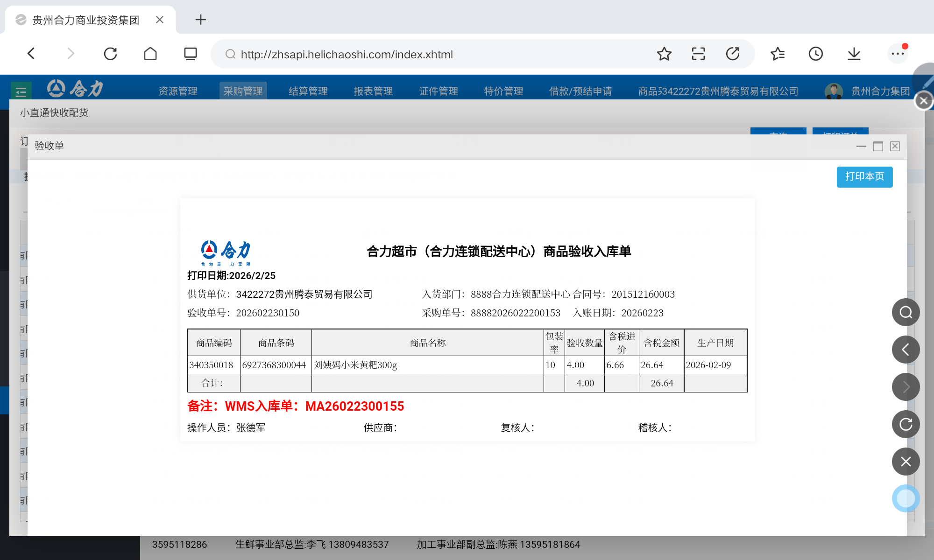
Task: Open the 借款/预结申请 menu
Action: pyautogui.click(x=580, y=91)
